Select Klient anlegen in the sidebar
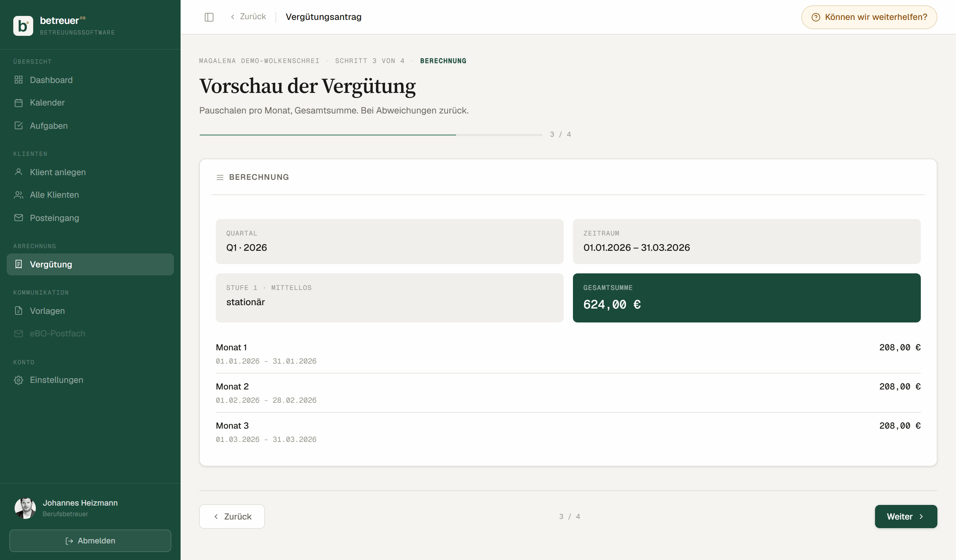Image resolution: width=956 pixels, height=560 pixels. tap(90, 172)
